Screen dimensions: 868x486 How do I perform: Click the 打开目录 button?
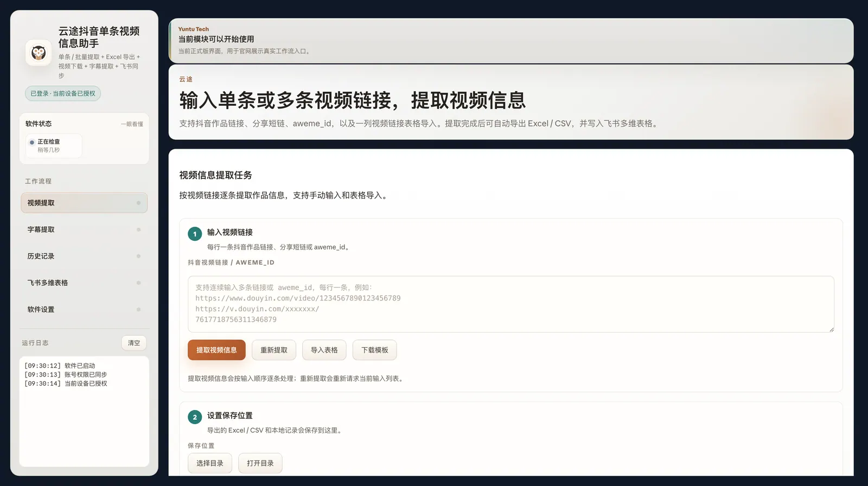pyautogui.click(x=260, y=463)
